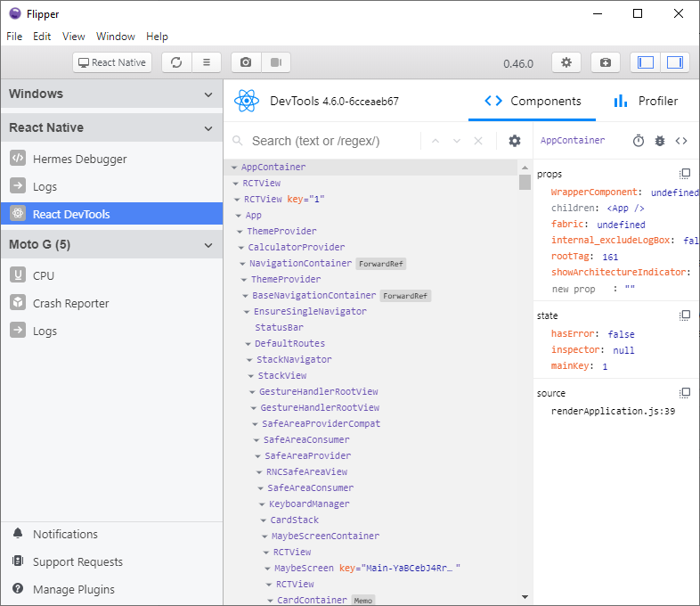Collapse the NavigationContainer node
The height and width of the screenshot is (606, 700).
242,264
